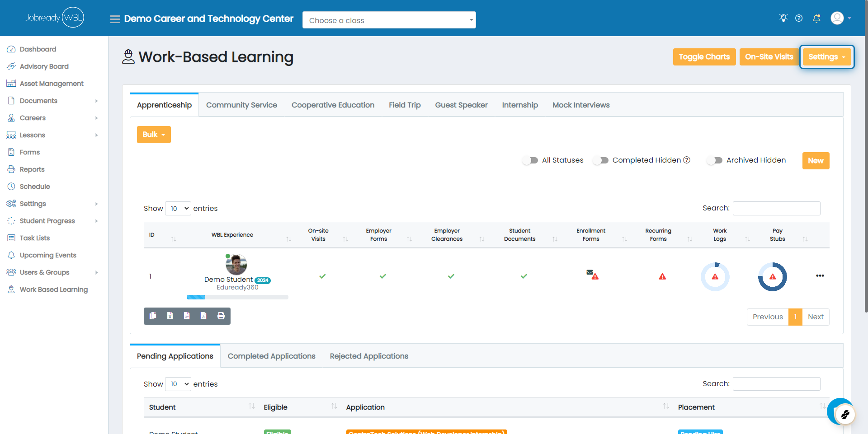The image size is (868, 434).
Task: Click the On-Site Visits button
Action: tap(769, 57)
